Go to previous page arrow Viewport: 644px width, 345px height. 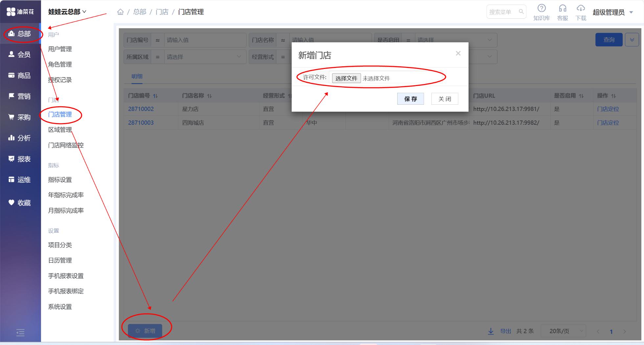598,332
